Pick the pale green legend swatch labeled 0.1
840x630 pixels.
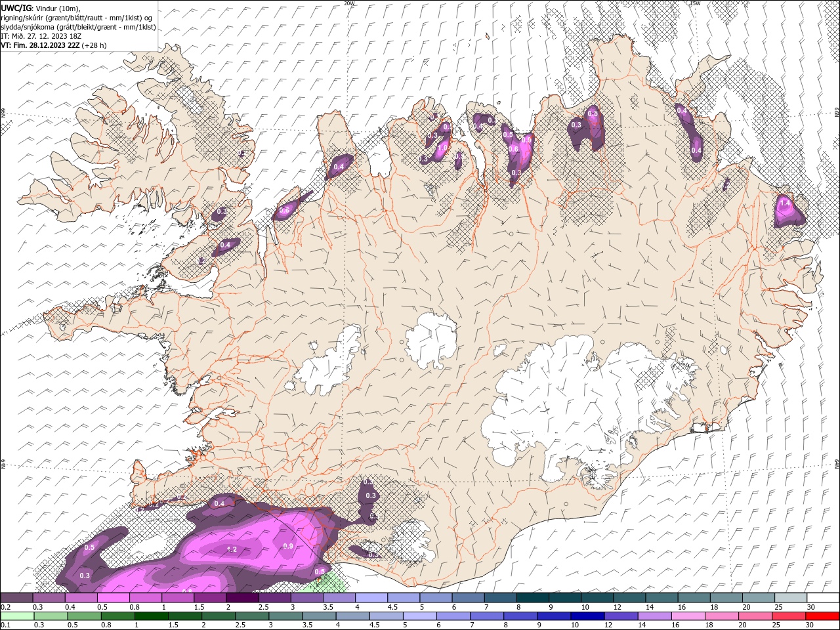pyautogui.click(x=17, y=616)
